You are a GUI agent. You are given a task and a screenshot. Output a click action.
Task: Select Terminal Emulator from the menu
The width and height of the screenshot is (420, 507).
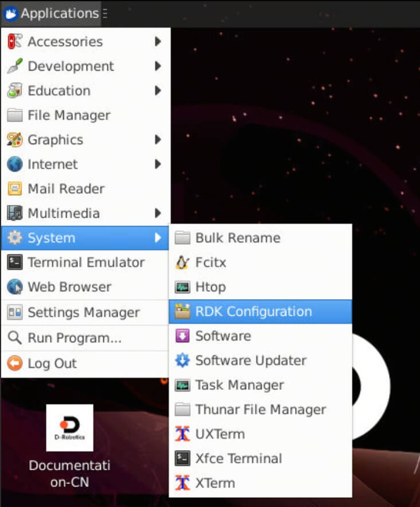coord(85,262)
